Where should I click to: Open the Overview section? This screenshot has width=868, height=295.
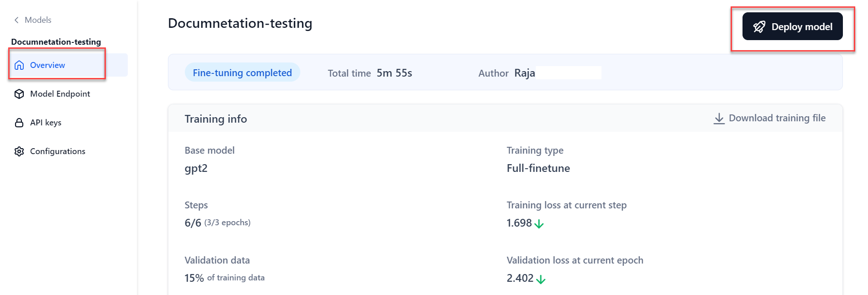pos(47,65)
